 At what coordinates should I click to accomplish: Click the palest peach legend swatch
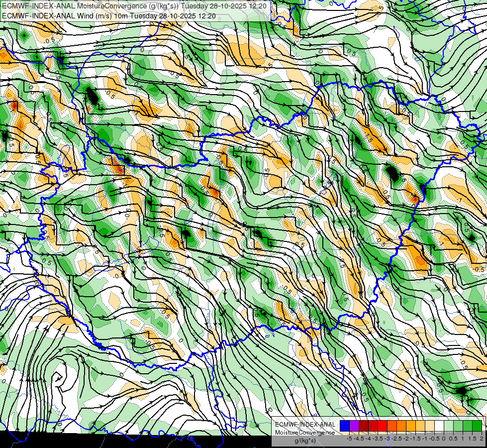point(430,426)
